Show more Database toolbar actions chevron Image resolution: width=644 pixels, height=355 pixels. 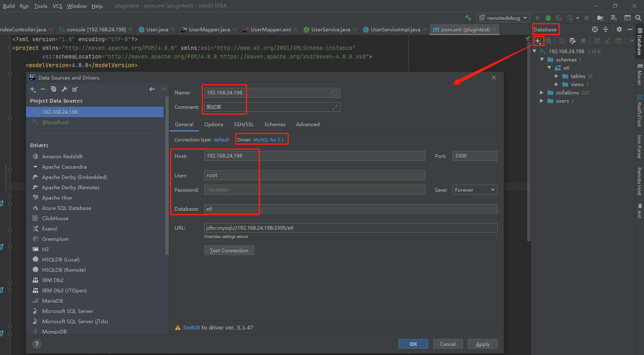[x=632, y=41]
